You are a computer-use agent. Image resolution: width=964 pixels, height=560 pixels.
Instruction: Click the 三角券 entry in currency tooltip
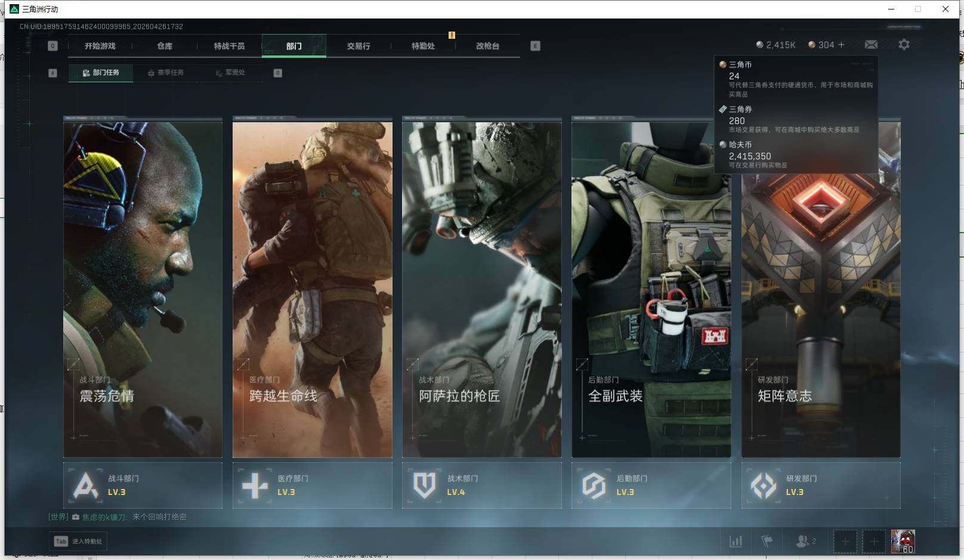[x=796, y=119]
